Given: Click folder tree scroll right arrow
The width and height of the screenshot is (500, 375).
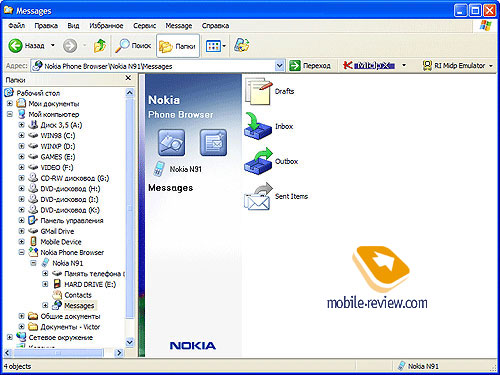Looking at the screenshot, I should click(119, 352).
